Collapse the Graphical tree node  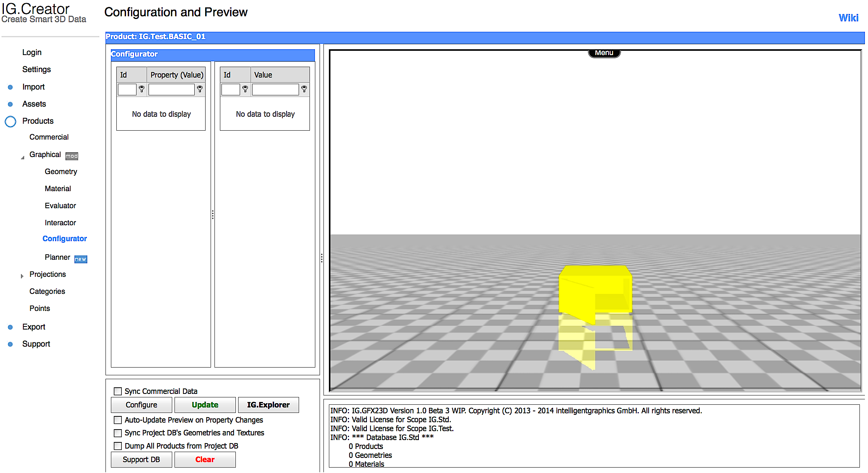22,157
